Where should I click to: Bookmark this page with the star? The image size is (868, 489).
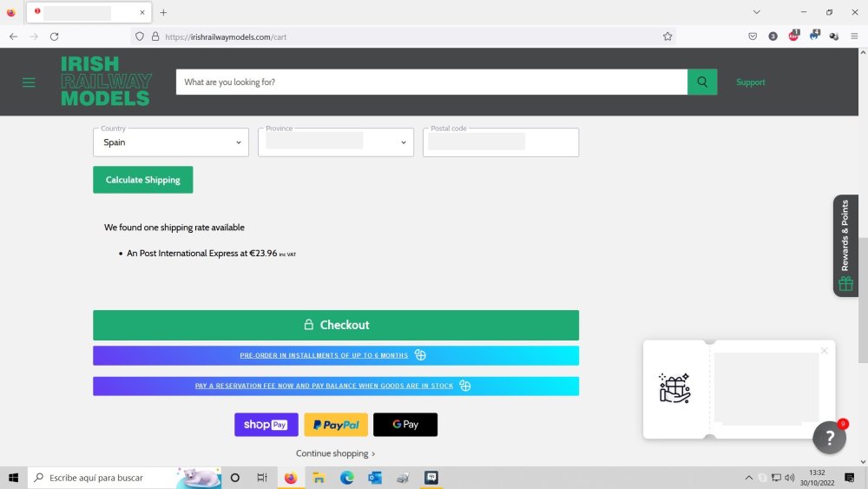pos(667,36)
